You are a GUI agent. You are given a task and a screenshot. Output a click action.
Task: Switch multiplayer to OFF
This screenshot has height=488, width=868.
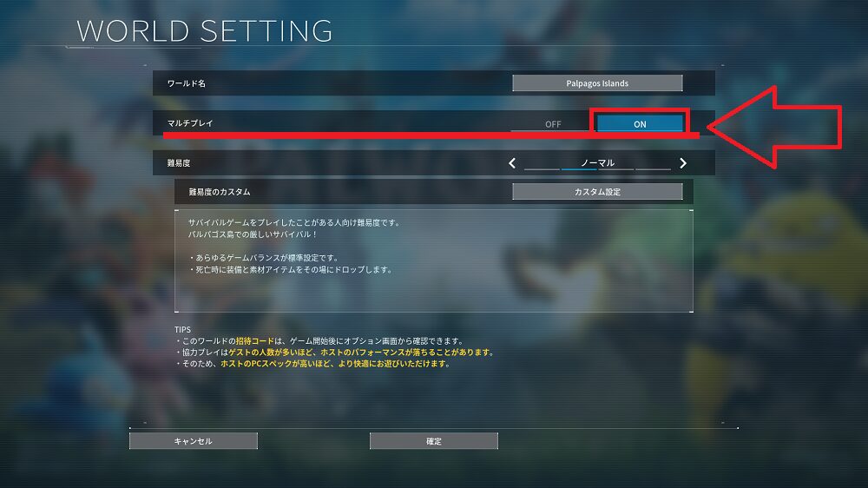point(552,124)
